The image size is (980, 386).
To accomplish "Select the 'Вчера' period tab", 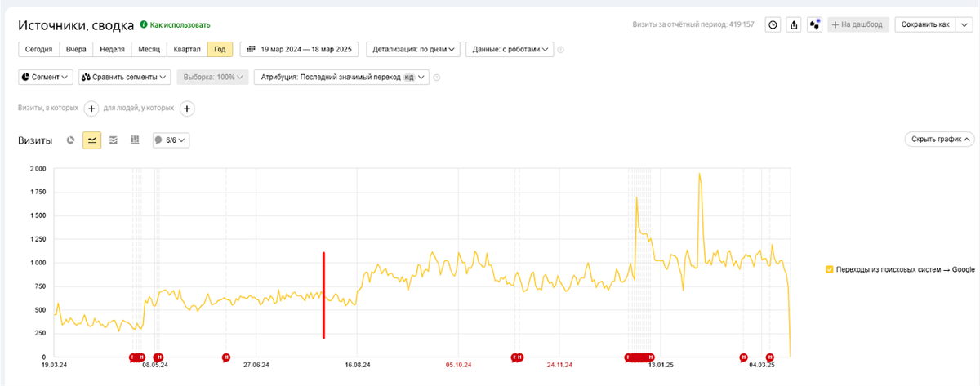I will coord(76,49).
